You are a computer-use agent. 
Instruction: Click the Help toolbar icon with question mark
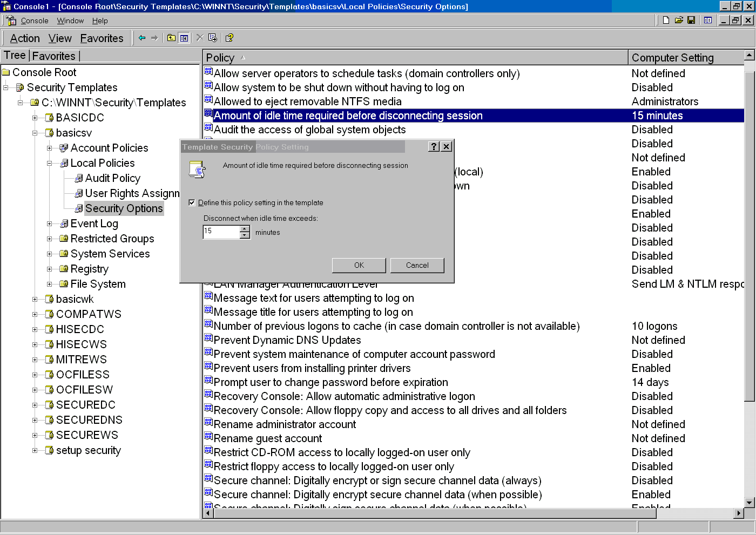[230, 38]
